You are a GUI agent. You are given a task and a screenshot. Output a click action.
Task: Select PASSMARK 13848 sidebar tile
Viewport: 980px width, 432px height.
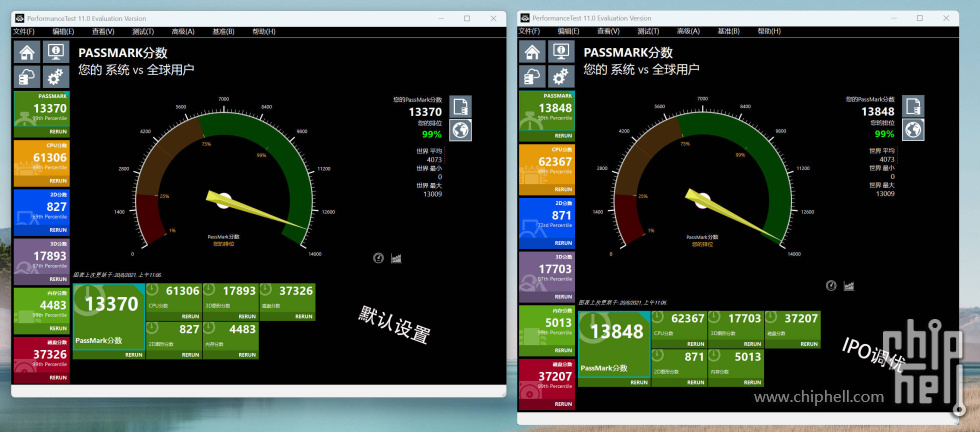tap(547, 117)
